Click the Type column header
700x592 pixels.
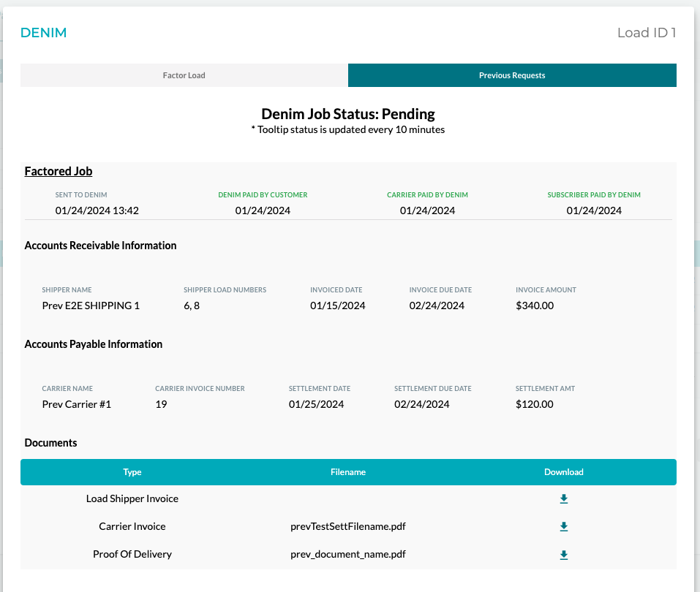click(132, 472)
